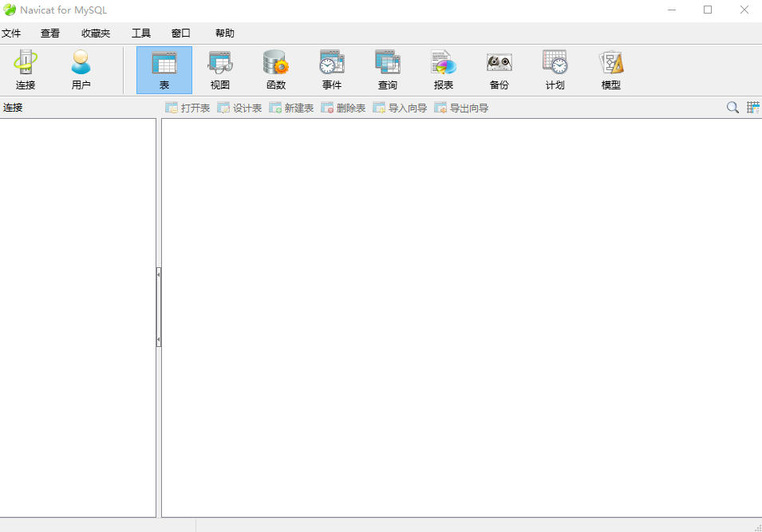This screenshot has width=762, height=532.
Task: Open the 事件 (Event) objects
Action: 332,70
